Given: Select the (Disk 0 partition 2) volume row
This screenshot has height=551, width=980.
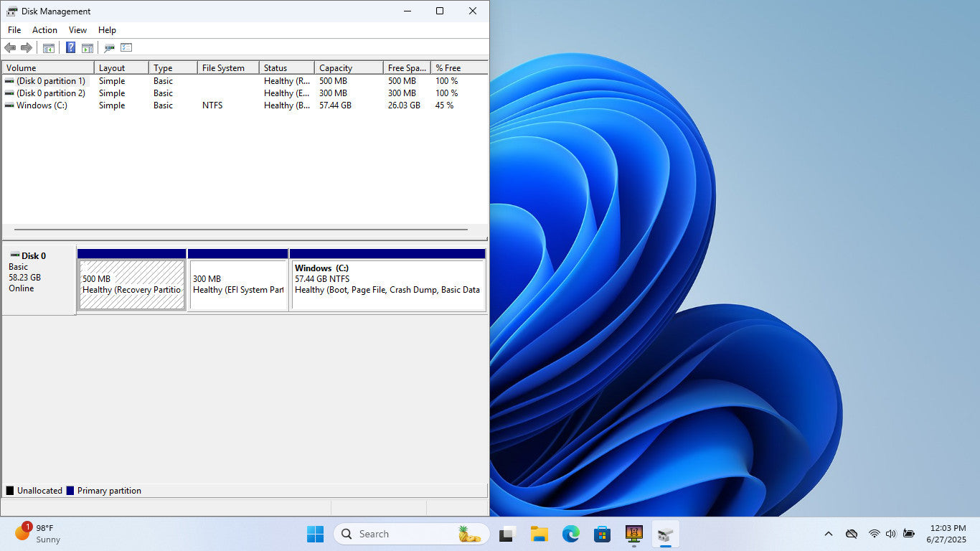Looking at the screenshot, I should (x=245, y=93).
